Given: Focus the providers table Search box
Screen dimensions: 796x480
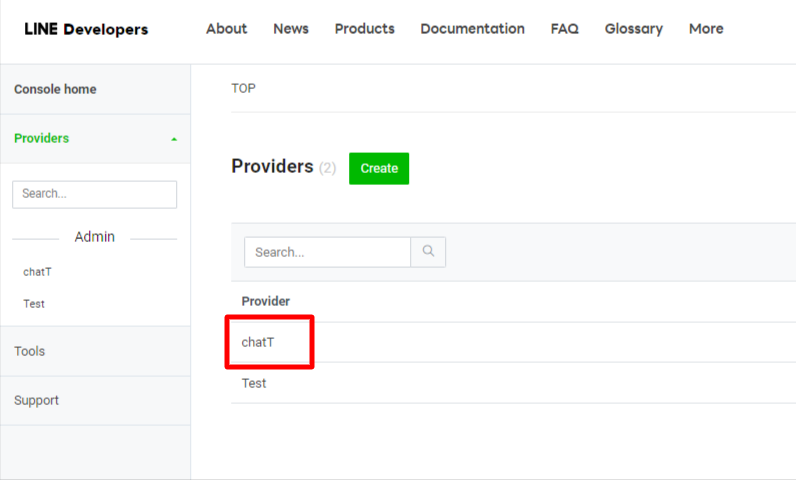Looking at the screenshot, I should coord(327,252).
